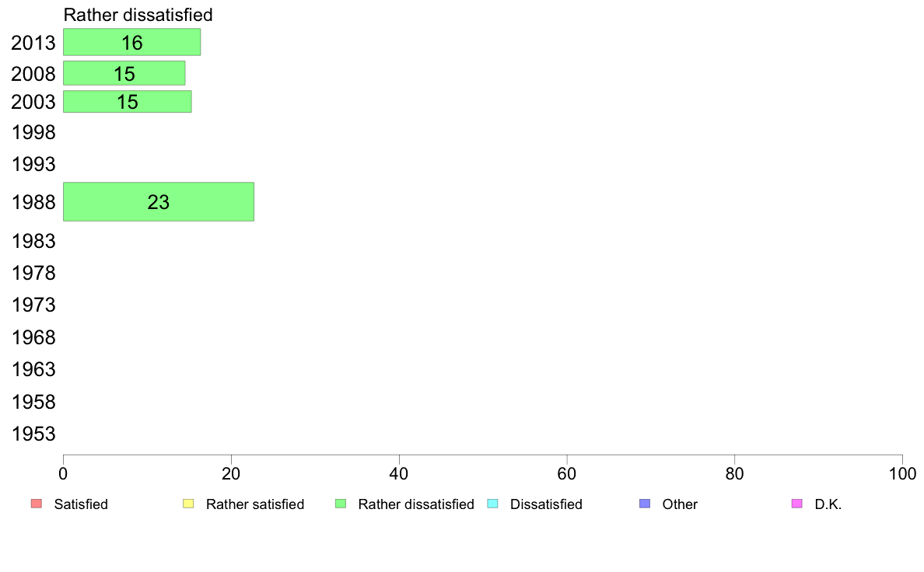Click the 1953 year label

pyautogui.click(x=33, y=434)
